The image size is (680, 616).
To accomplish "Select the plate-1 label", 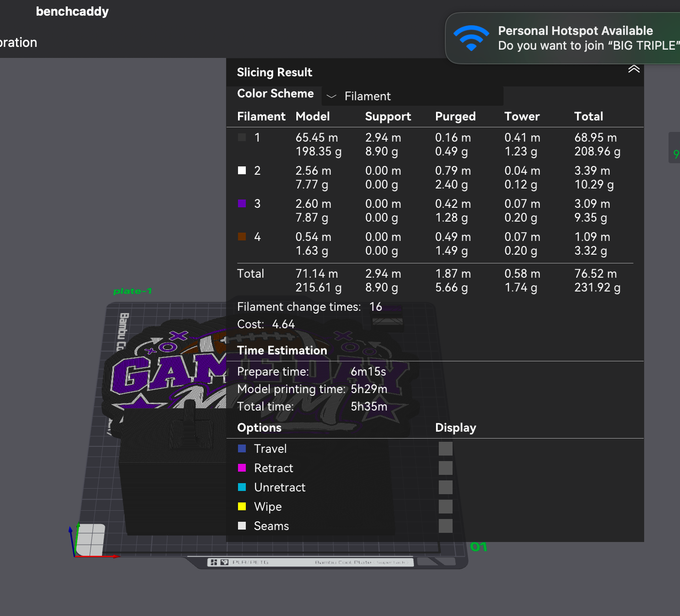I will pyautogui.click(x=132, y=291).
